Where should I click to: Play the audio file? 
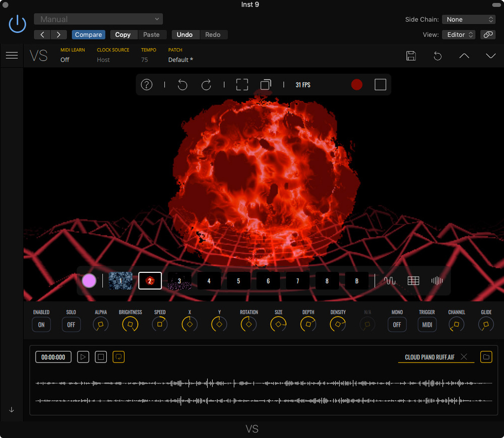click(x=83, y=357)
